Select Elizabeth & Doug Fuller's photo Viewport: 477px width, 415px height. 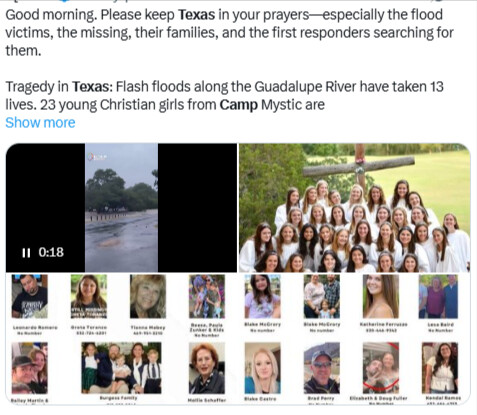coord(381,368)
